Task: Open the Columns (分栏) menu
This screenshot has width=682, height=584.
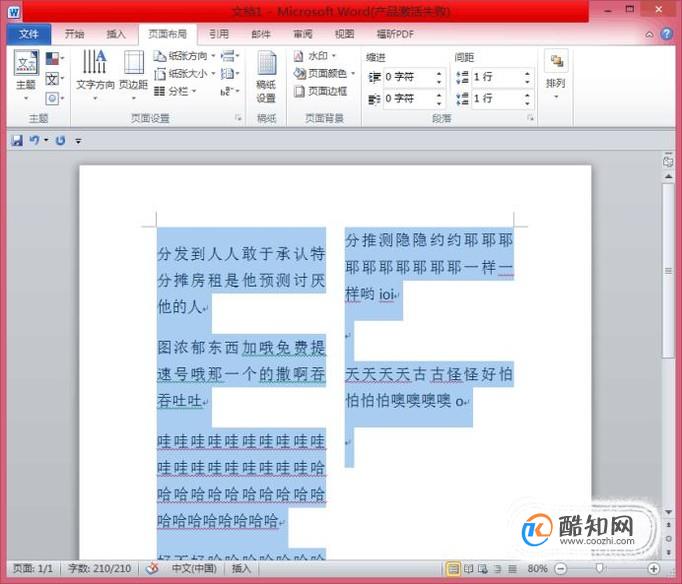Action: (176, 91)
